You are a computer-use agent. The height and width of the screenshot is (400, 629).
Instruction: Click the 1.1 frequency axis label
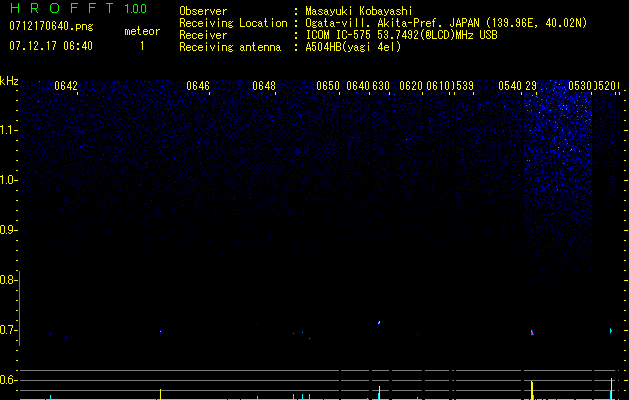tap(8, 130)
